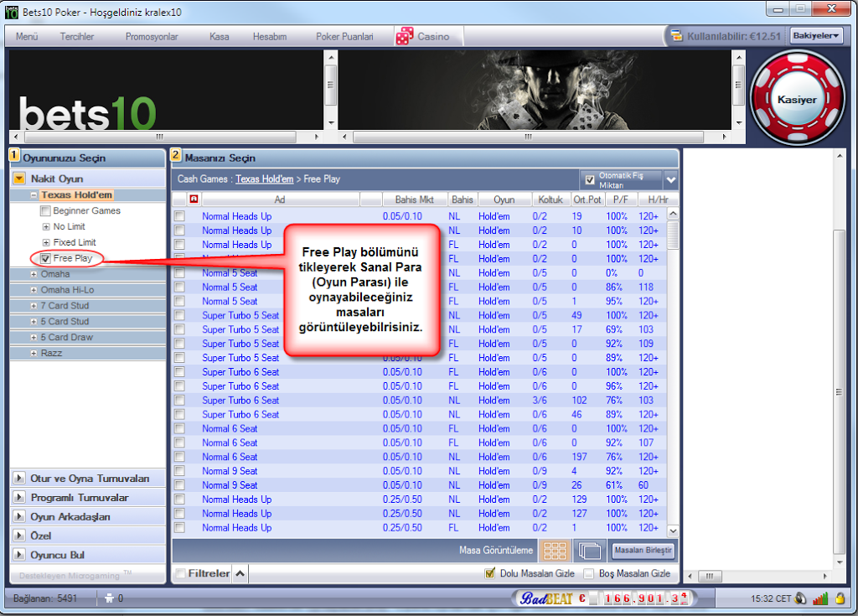
Task: Click the wallet icon beside Kullanılabilir balance
Action: click(677, 36)
